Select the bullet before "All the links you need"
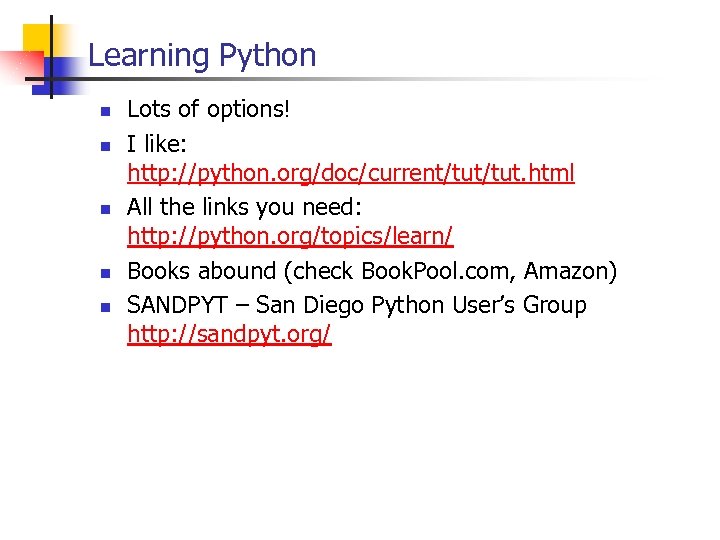Viewport: 720px width, 540px height. (x=102, y=208)
